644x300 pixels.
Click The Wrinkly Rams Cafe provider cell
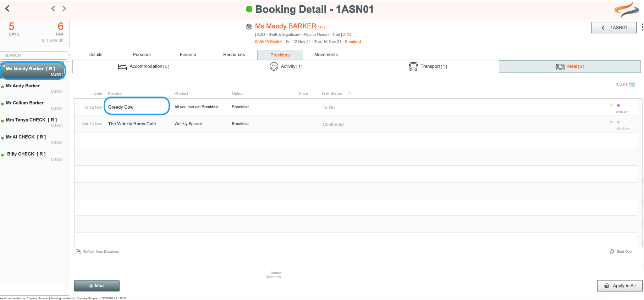click(x=132, y=124)
